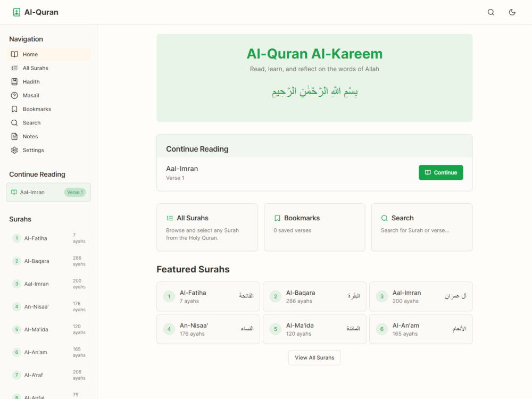
Task: Click number 2 badge on featured Al-Baqara
Action: point(276,296)
